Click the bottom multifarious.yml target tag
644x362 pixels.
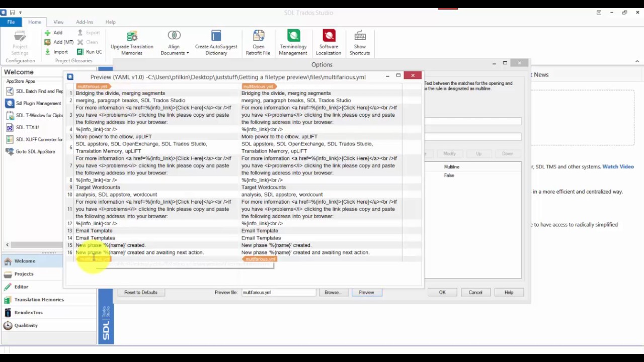click(x=260, y=259)
